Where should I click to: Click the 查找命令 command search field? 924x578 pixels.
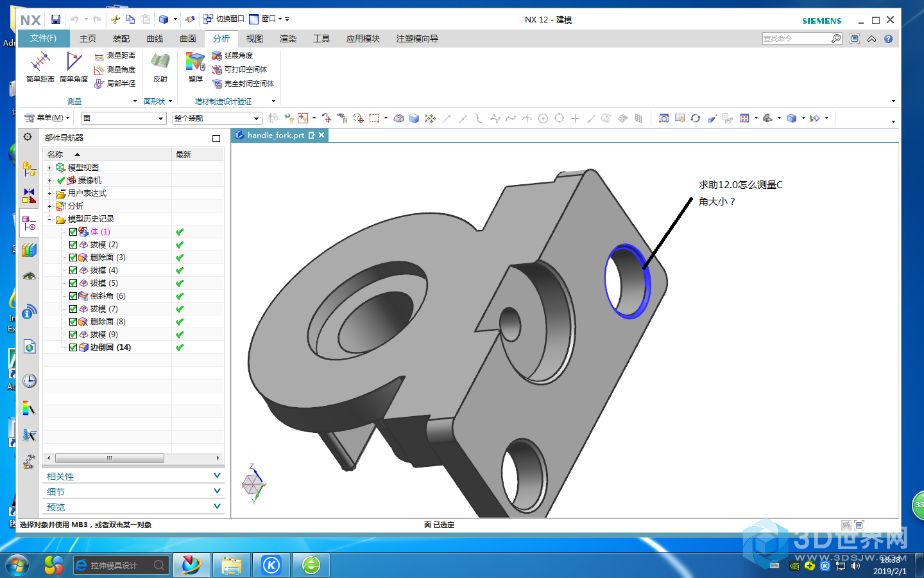point(796,39)
